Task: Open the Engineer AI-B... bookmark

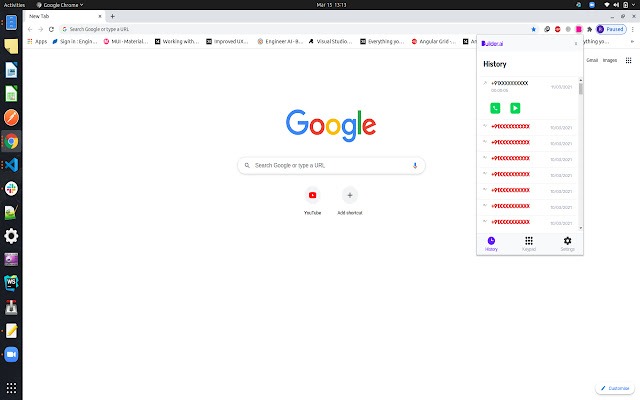Action: (x=280, y=41)
